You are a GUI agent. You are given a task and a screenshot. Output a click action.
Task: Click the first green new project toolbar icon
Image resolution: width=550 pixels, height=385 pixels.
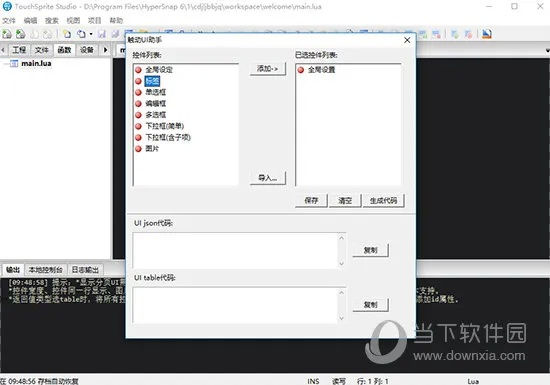pos(7,34)
